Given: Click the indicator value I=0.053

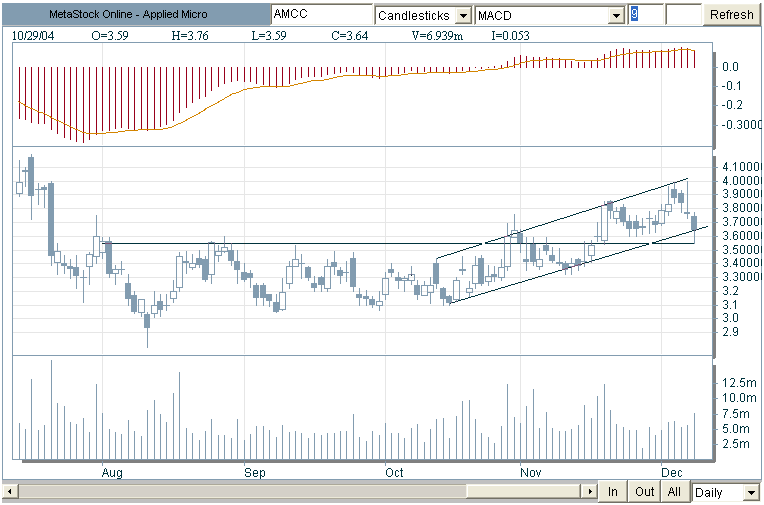Looking at the screenshot, I should [510, 36].
